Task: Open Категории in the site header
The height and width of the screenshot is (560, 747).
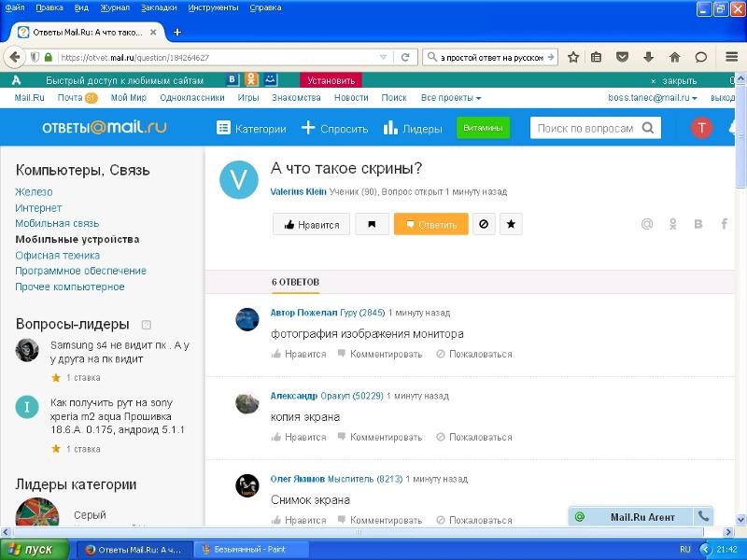Action: coord(251,128)
